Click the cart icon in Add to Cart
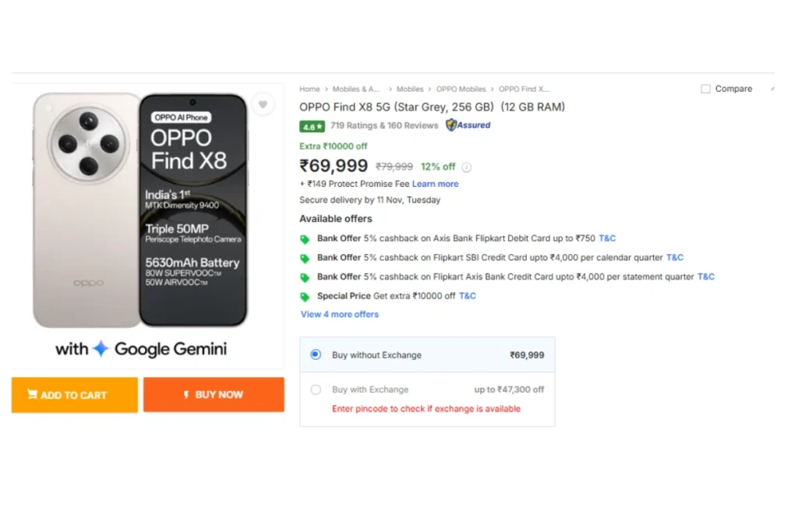This screenshot has width=798, height=532. tap(32, 395)
